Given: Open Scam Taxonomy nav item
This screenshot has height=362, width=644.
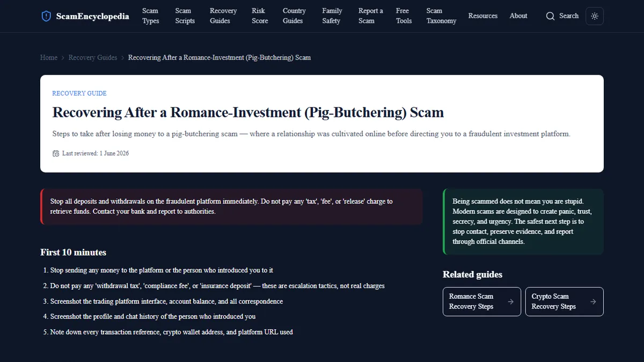Looking at the screenshot, I should pyautogui.click(x=441, y=16).
